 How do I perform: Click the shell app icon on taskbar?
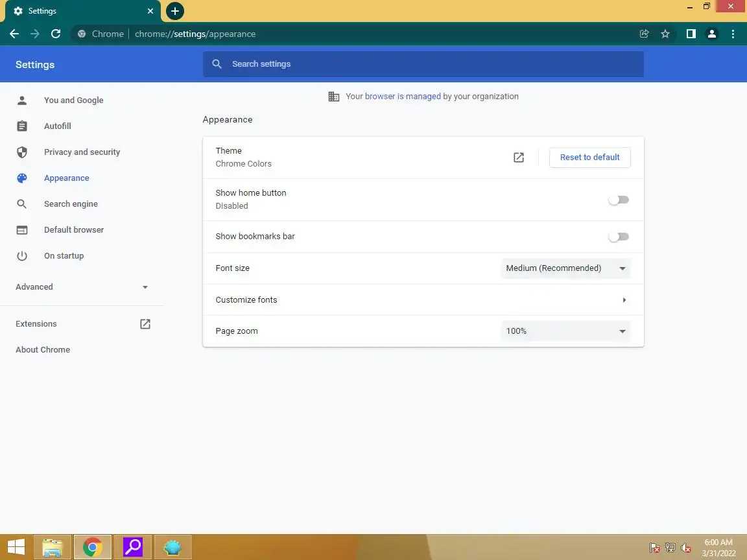[x=173, y=547]
